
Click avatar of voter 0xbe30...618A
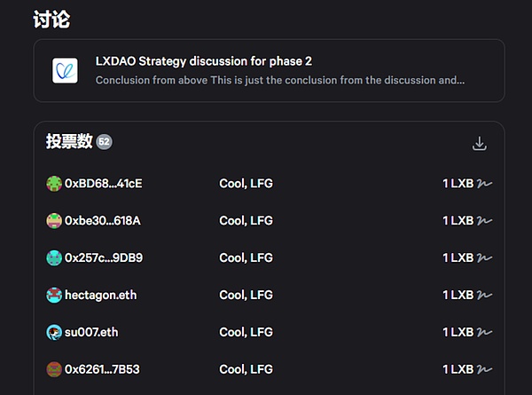point(54,221)
